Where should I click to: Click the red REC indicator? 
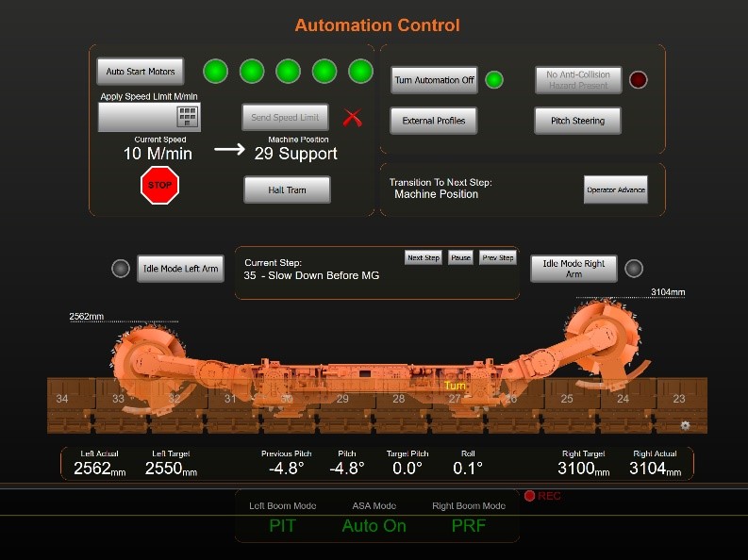pos(542,496)
